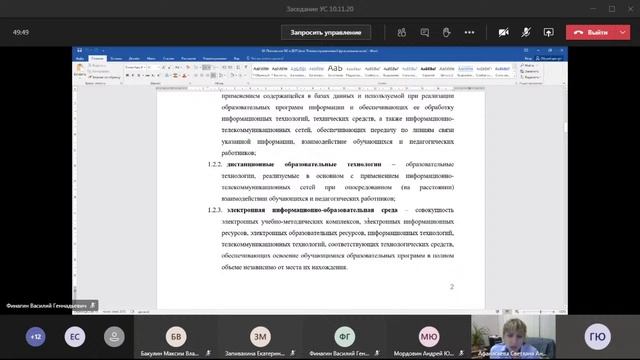The height and width of the screenshot is (360, 640).
Task: Show the meeting participants panel
Action: 402,32
